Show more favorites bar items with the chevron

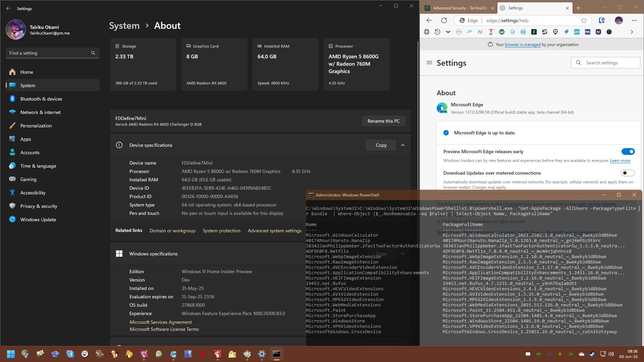coord(632,32)
